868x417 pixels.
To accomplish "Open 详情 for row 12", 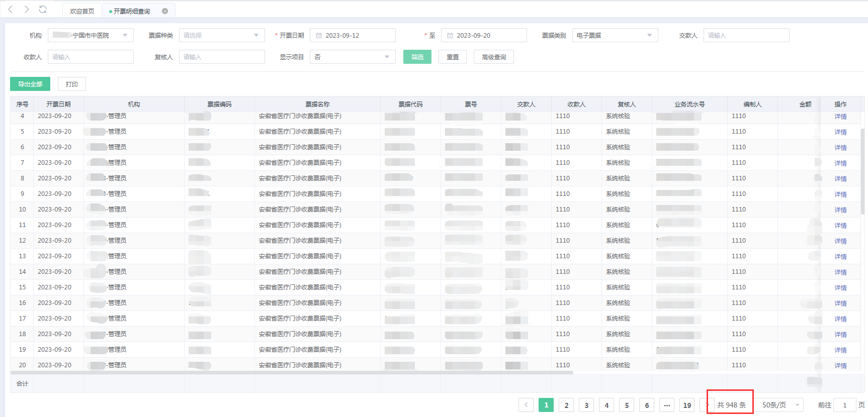I will [840, 241].
